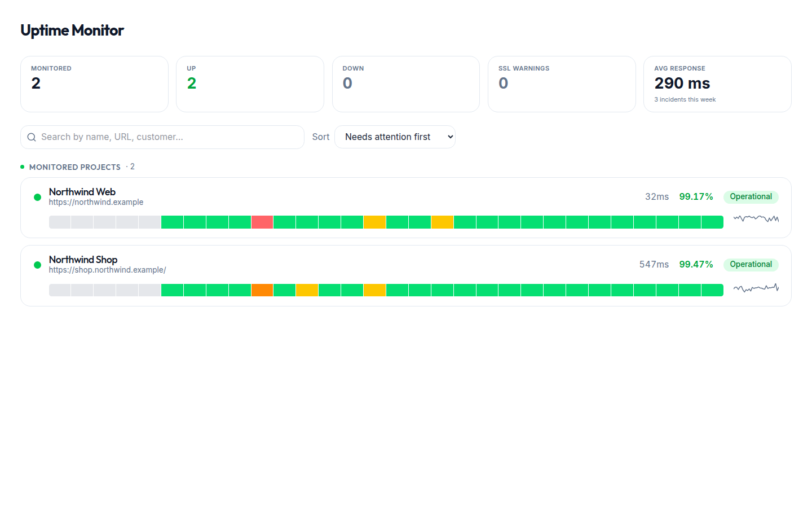The image size is (812, 508).
Task: Follow the https://northwind.example URL
Action: pyautogui.click(x=96, y=202)
